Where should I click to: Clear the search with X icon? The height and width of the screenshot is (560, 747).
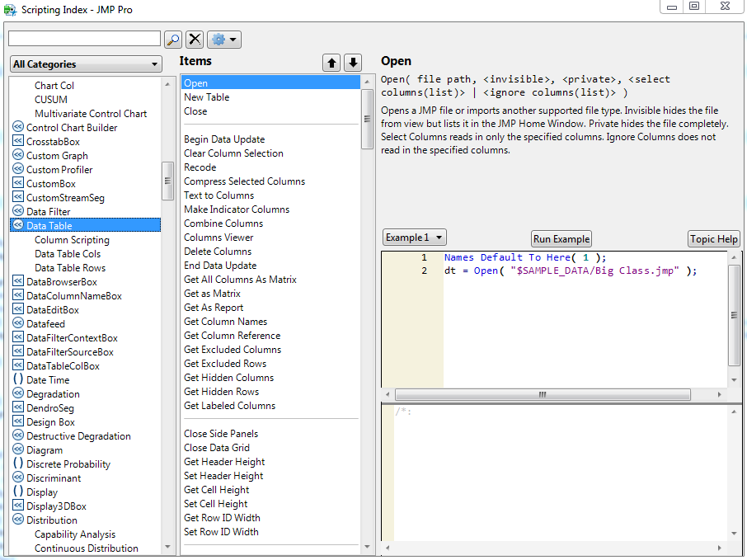[x=195, y=40]
